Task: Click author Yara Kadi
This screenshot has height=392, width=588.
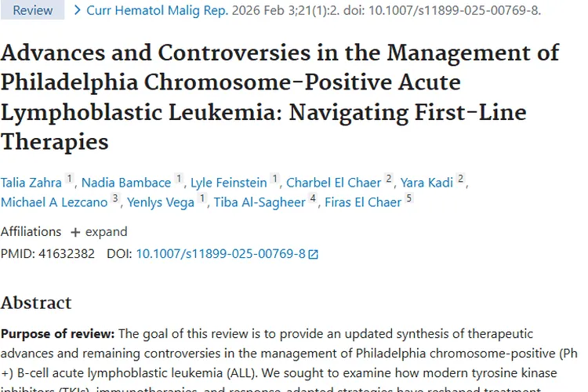Action: (x=426, y=183)
